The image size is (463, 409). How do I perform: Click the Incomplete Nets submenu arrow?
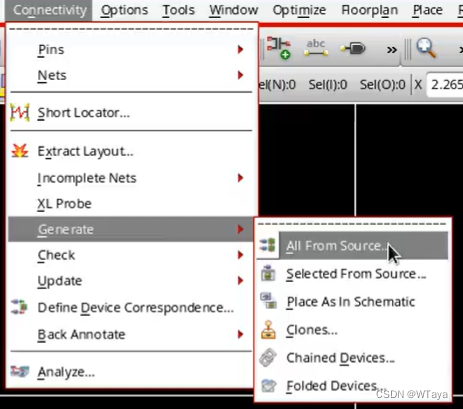pos(240,178)
